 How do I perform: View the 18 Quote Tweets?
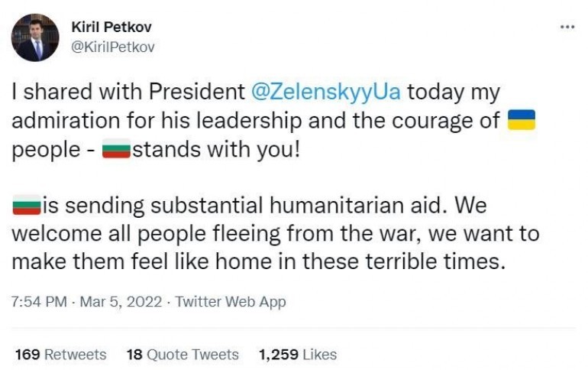[x=183, y=354]
